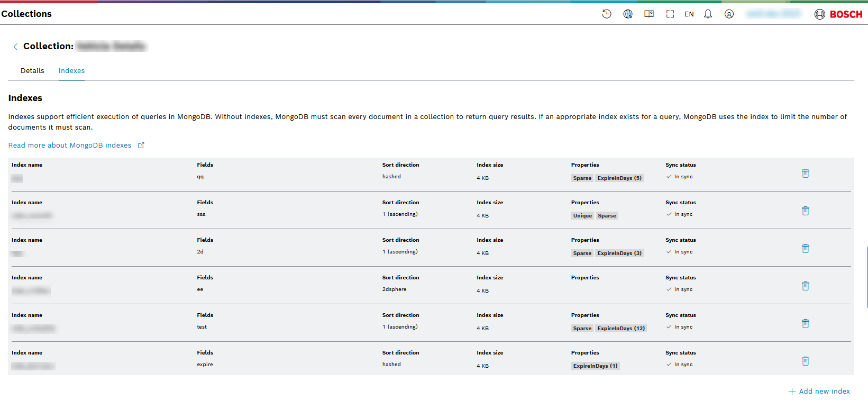Click Add new index
The image size is (868, 409).
pos(819,392)
